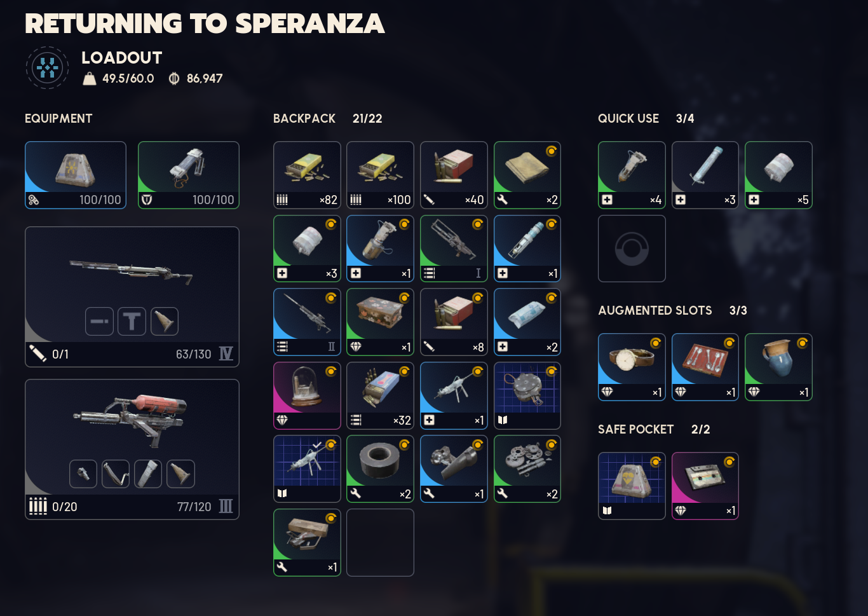Viewport: 868px width, 616px height.
Task: Select the secondary weapon with red canister
Action: (x=132, y=449)
